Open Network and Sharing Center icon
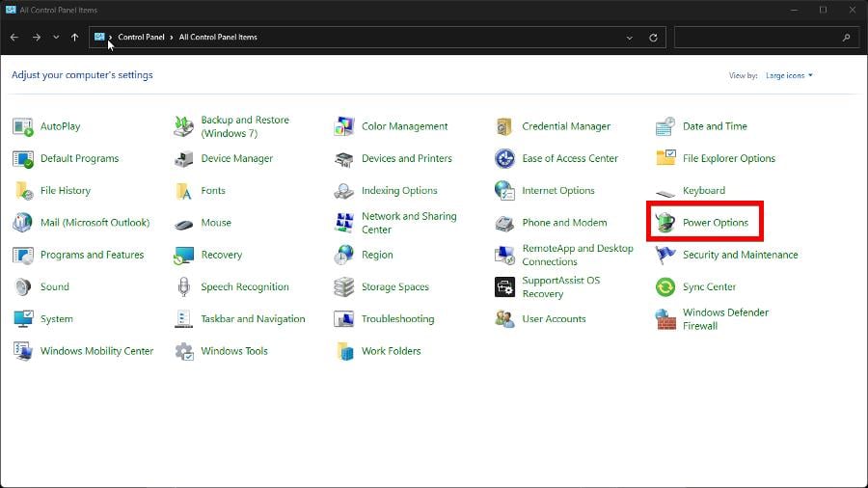Screen dimensions: 868x488 344,223
